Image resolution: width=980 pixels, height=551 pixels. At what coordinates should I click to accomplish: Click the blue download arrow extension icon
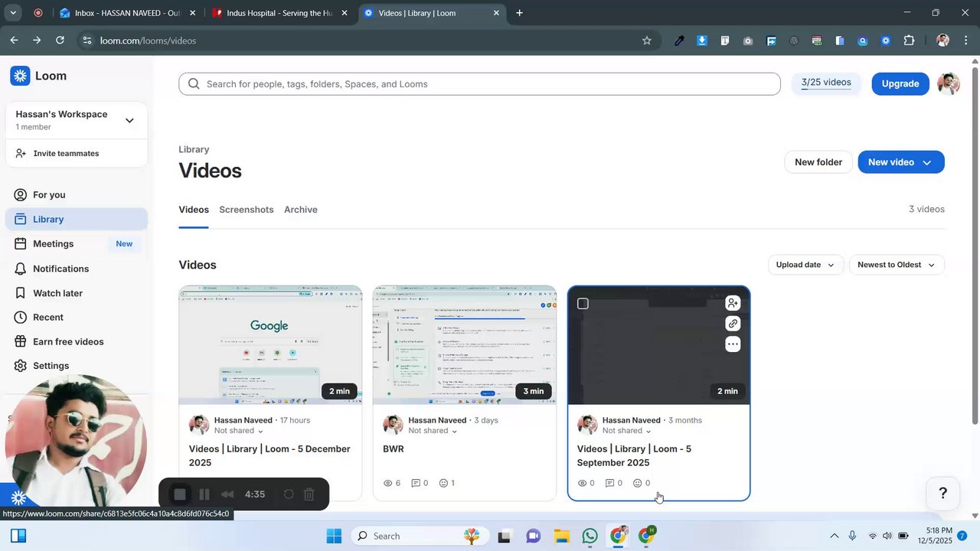(702, 41)
